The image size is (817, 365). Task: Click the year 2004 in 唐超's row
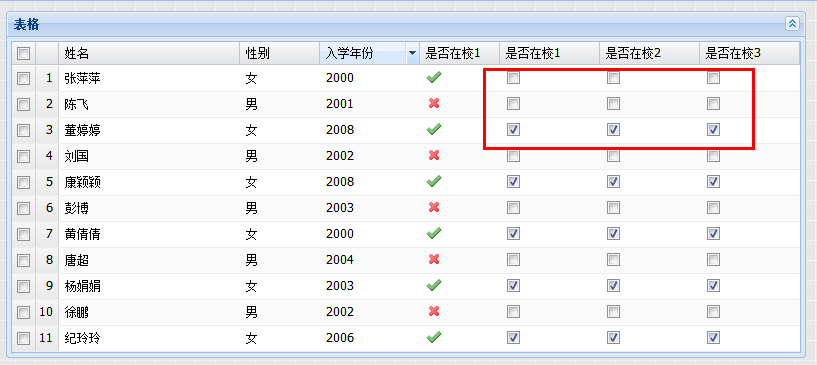coord(340,260)
